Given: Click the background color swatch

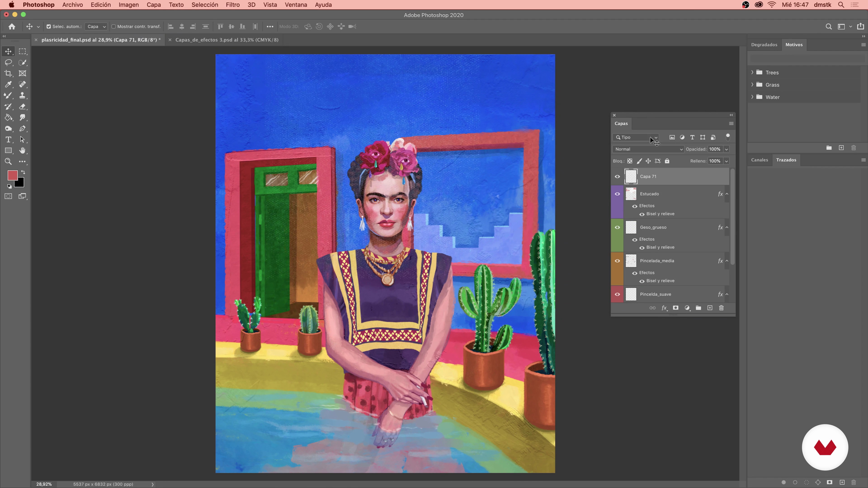Looking at the screenshot, I should point(20,183).
